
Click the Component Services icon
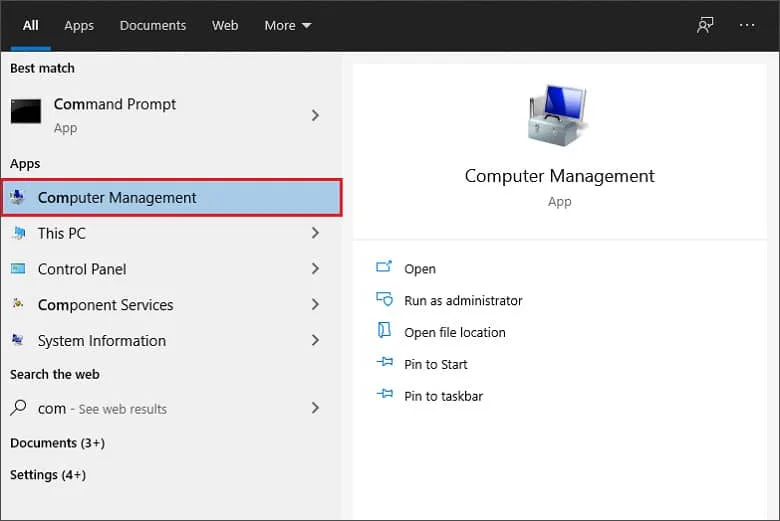click(x=18, y=304)
